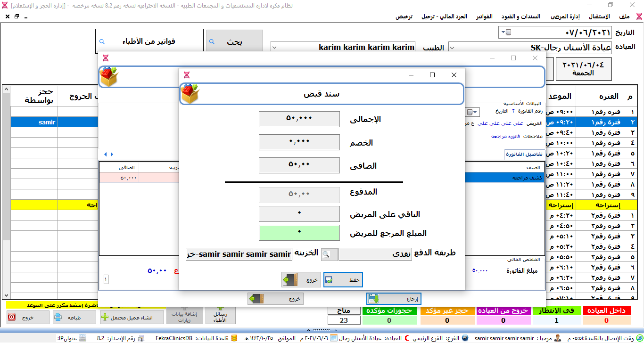Open the الفواتير (Invoices) menu
This screenshot has height=343, width=644.
(x=484, y=16)
